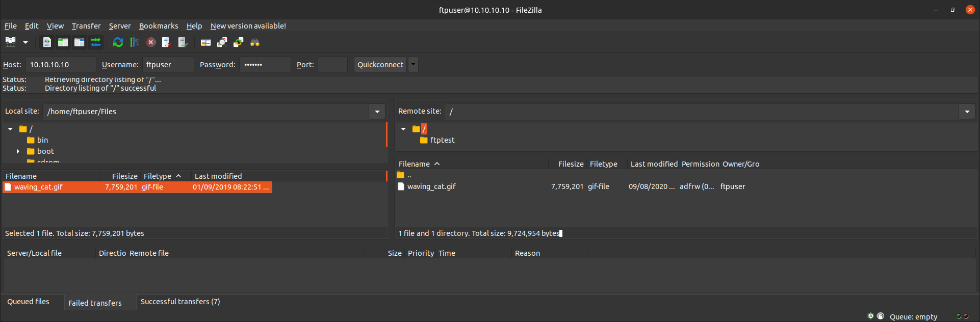Cancel the current operation with red icon
Screen dimensions: 980x322
coord(150,42)
